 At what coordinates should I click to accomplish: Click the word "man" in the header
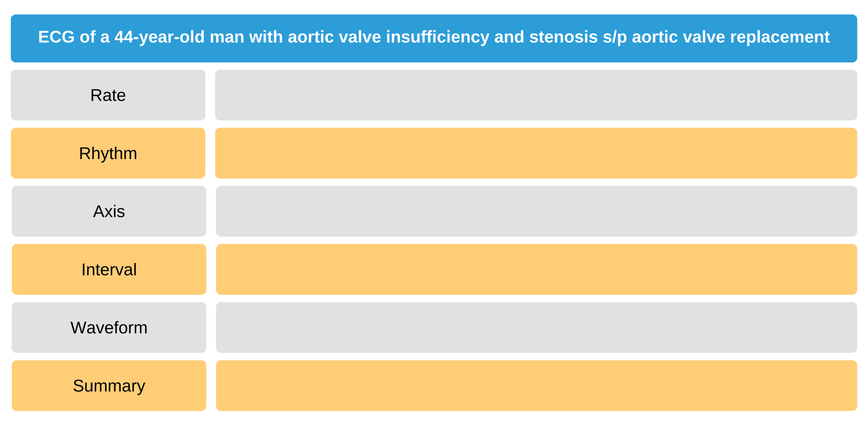(227, 37)
